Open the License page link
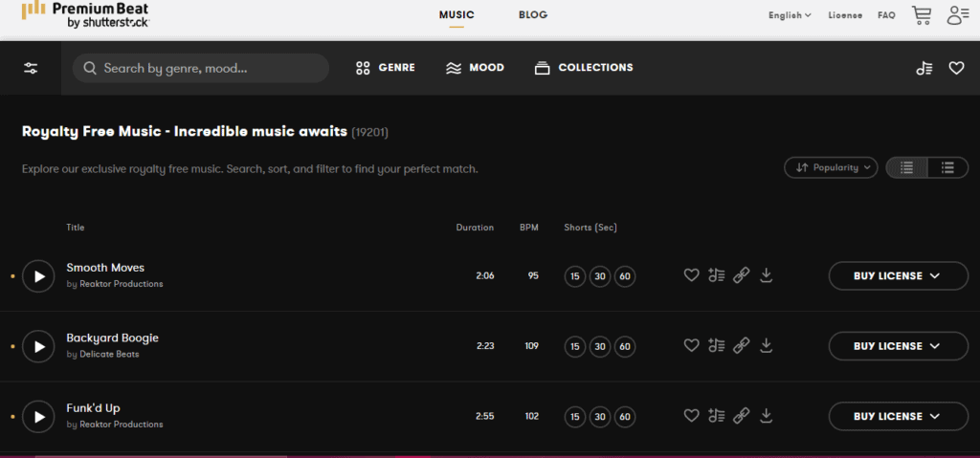980x458 pixels. tap(845, 15)
